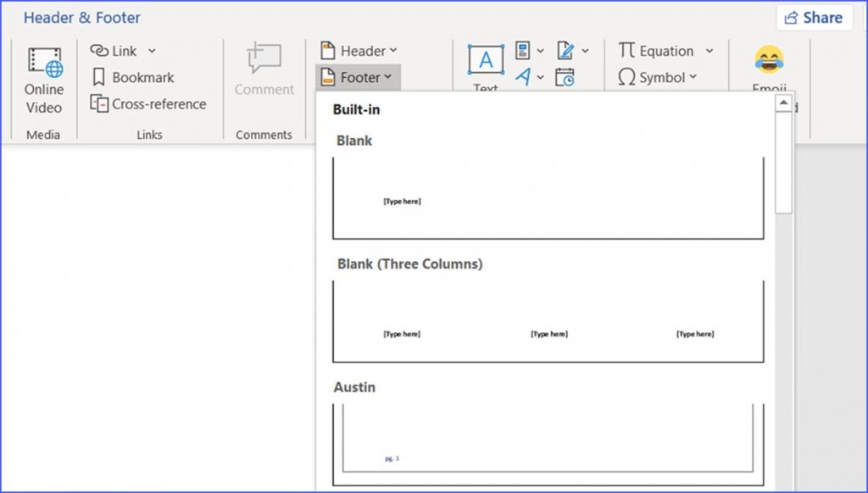Insert an Online Video
The height and width of the screenshot is (493, 868).
click(x=43, y=76)
